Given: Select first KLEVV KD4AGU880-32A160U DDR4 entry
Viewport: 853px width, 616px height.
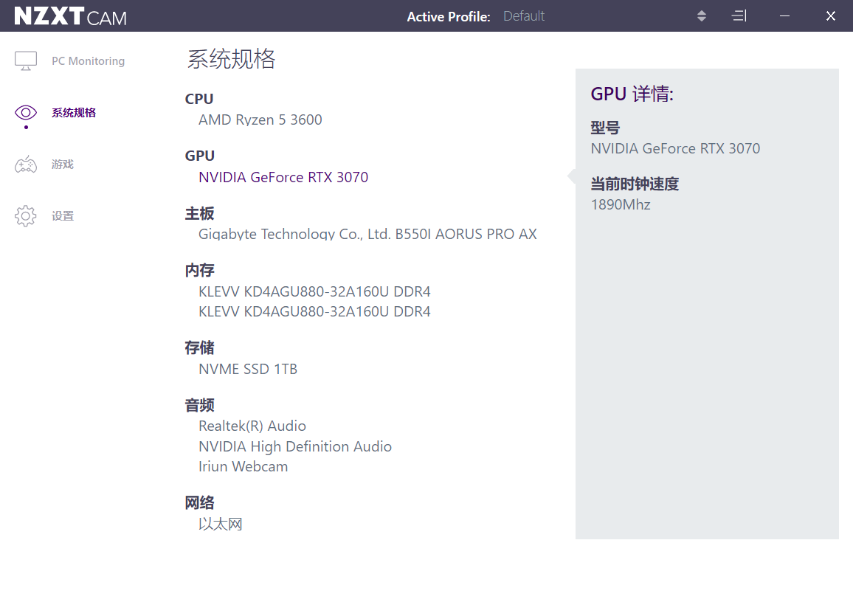Looking at the screenshot, I should tap(314, 292).
